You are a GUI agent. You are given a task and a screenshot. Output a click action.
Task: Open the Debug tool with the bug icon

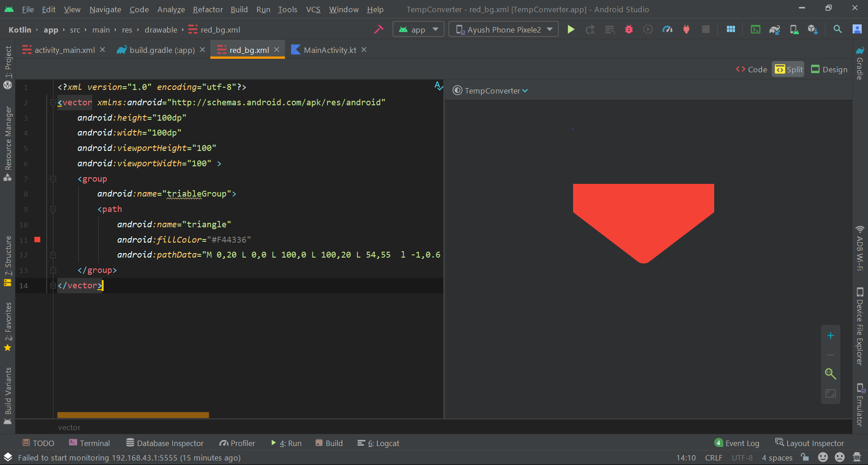[629, 29]
